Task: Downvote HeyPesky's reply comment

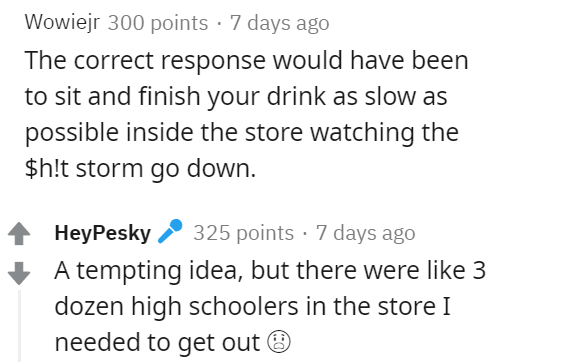Action: (x=19, y=273)
